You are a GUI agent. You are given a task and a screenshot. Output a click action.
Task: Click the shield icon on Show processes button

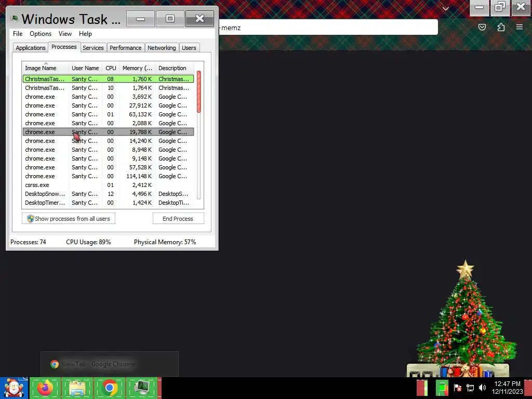[31, 219]
